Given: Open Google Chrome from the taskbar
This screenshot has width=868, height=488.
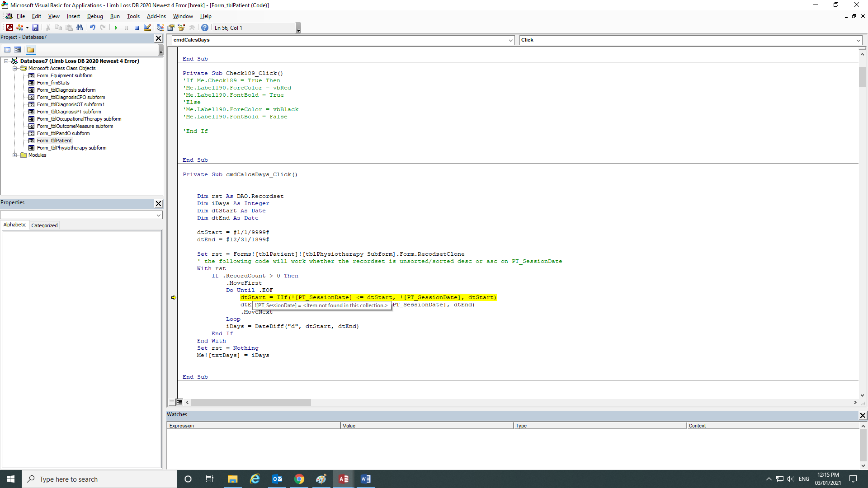Looking at the screenshot, I should pos(299,479).
